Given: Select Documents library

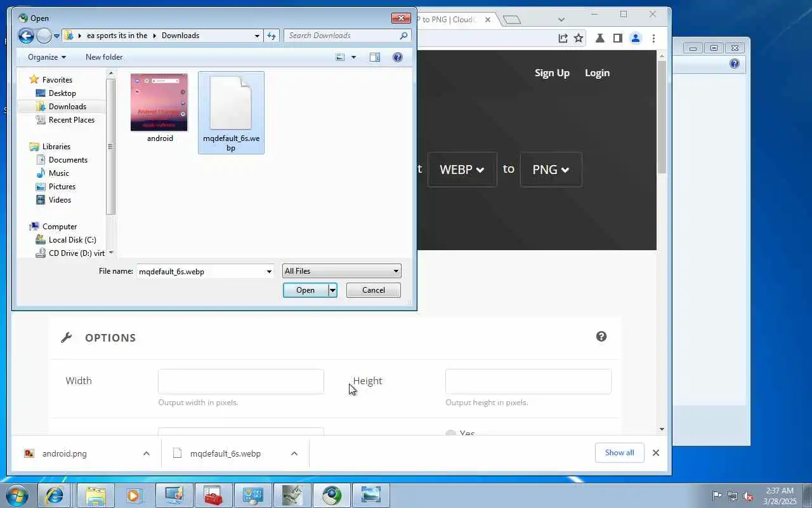Looking at the screenshot, I should (x=68, y=160).
